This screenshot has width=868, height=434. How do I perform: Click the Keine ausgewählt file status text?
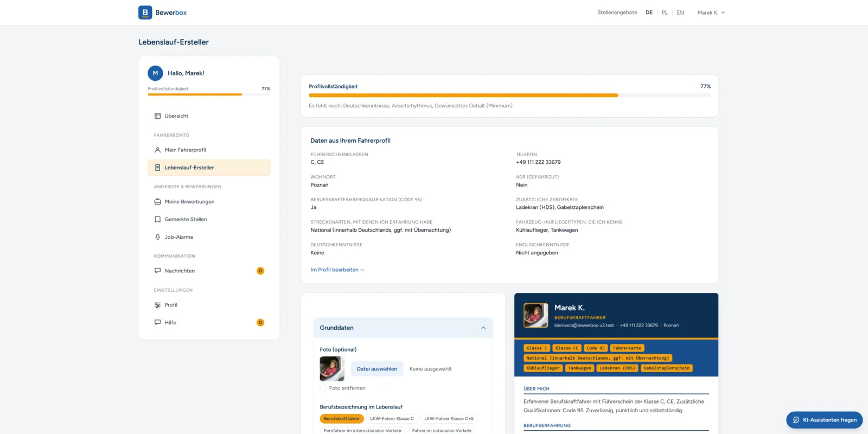click(x=431, y=369)
